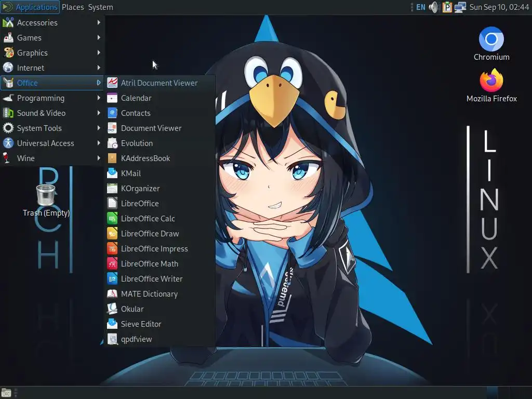This screenshot has height=399, width=532.
Task: Click the green LibreOffice Calc icon
Action: [x=112, y=219]
